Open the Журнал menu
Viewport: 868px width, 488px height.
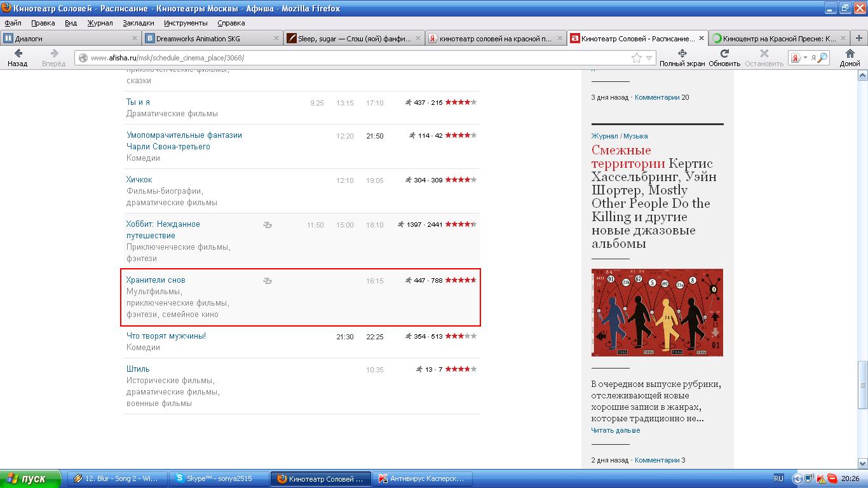click(100, 23)
